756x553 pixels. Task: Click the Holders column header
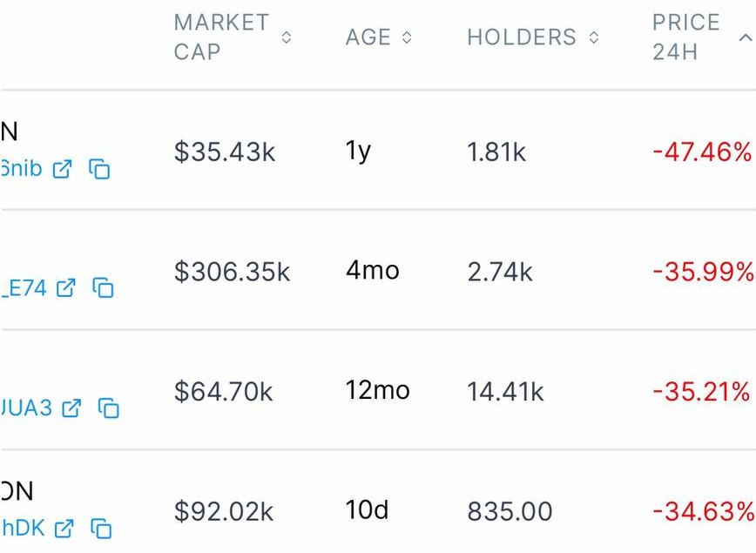click(x=522, y=37)
